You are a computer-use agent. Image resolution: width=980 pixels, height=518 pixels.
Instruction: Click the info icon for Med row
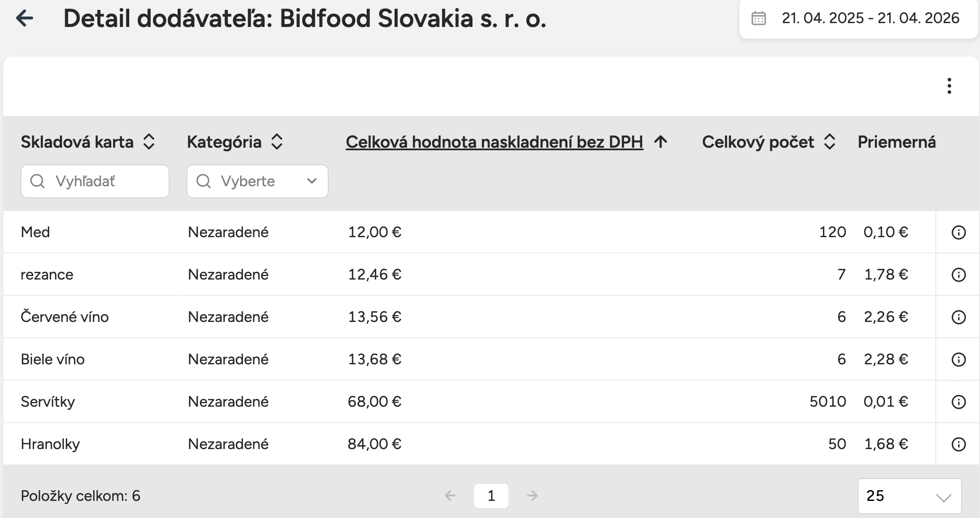coord(958,232)
